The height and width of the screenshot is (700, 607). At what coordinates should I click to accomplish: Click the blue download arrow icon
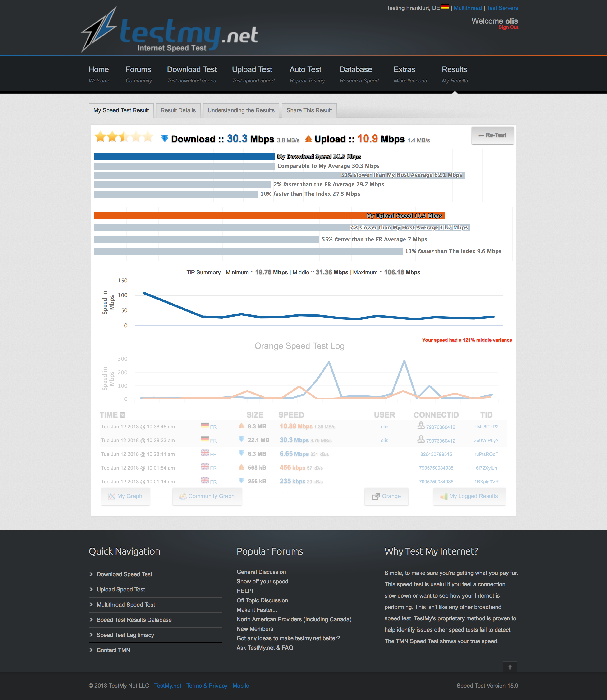pos(165,139)
